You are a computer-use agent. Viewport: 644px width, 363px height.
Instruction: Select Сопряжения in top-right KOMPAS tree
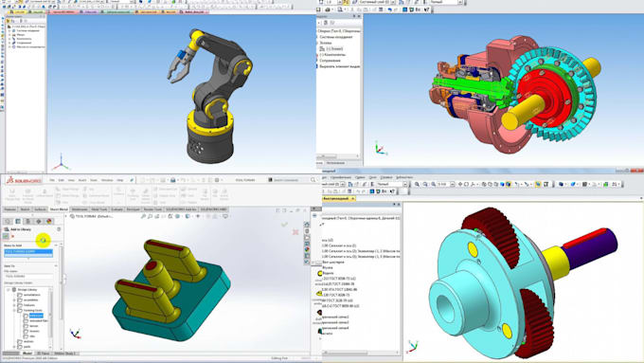pyautogui.click(x=330, y=60)
